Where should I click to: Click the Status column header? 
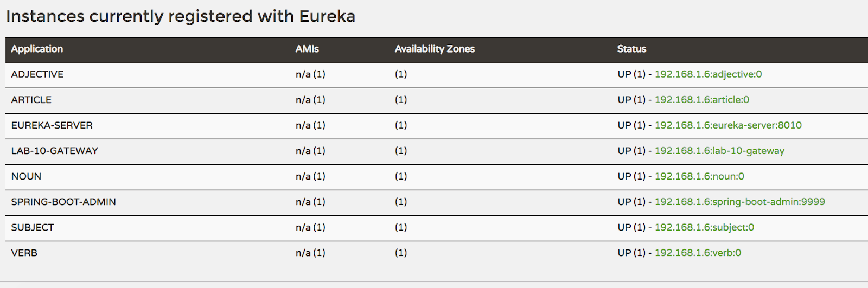pos(631,49)
